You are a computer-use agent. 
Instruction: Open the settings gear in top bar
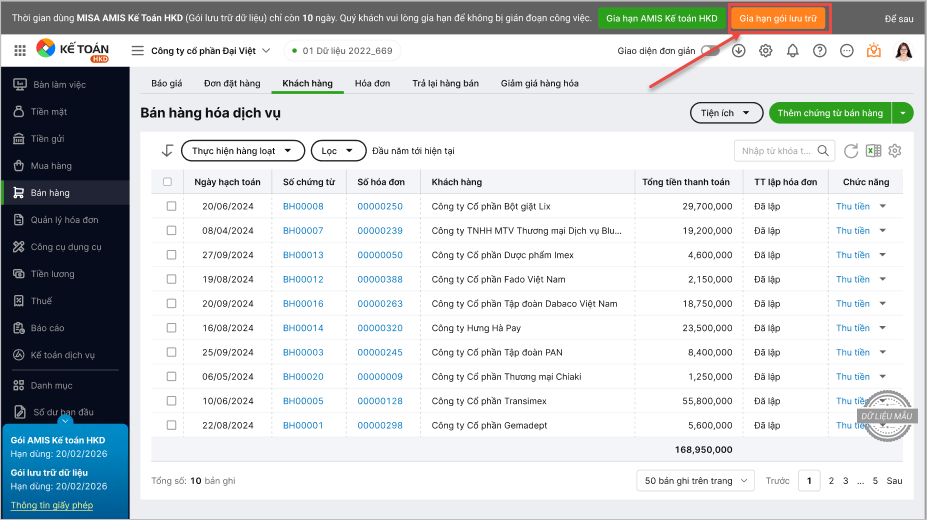766,51
